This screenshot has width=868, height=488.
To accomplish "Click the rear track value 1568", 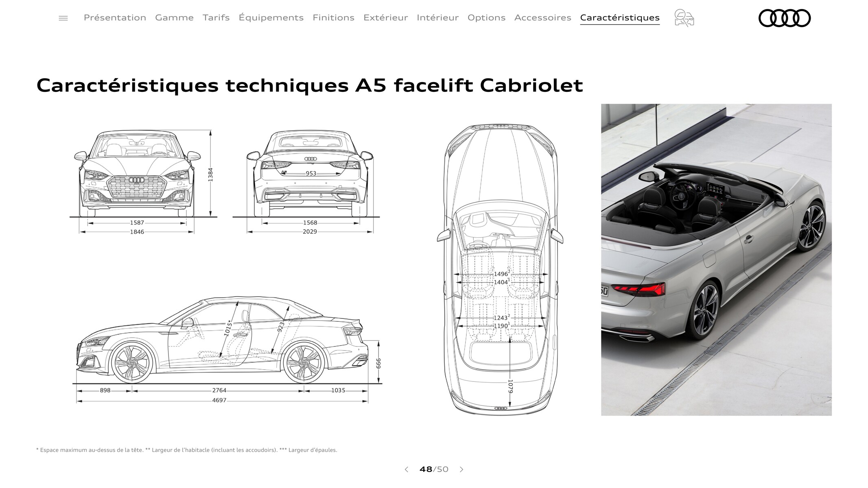I will tap(310, 222).
